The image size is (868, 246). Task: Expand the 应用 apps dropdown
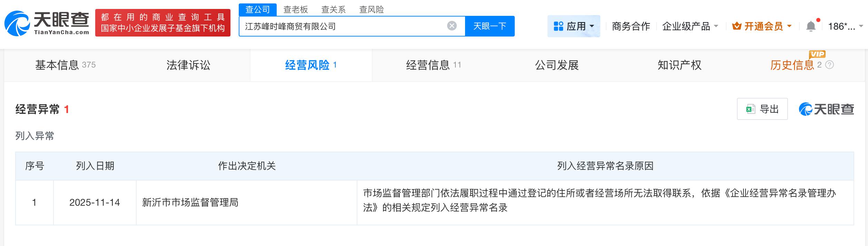(x=574, y=26)
